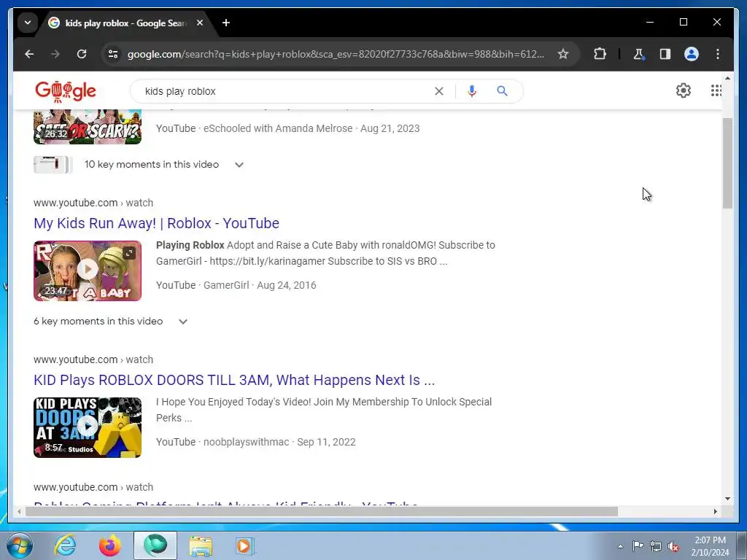This screenshot has height=560, width=747.
Task: Click the 'kids play roblox' search field
Action: point(286,91)
